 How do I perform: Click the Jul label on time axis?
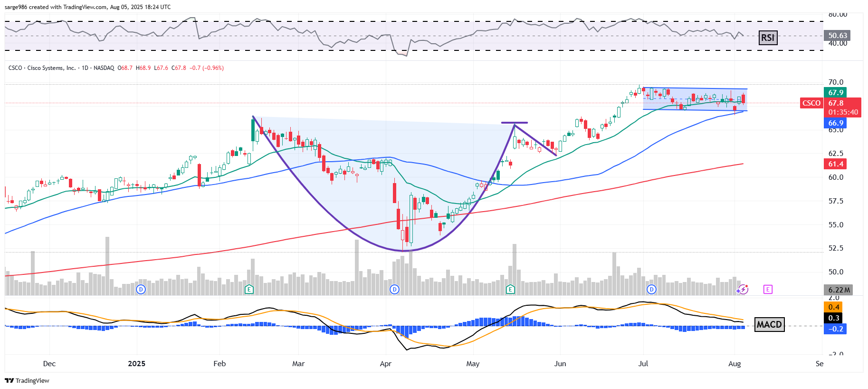[x=643, y=364]
